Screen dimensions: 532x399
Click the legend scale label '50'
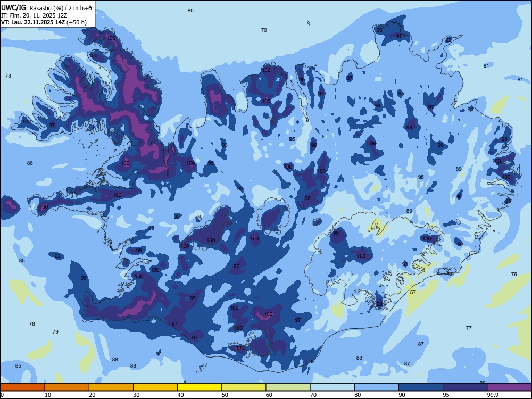click(225, 395)
